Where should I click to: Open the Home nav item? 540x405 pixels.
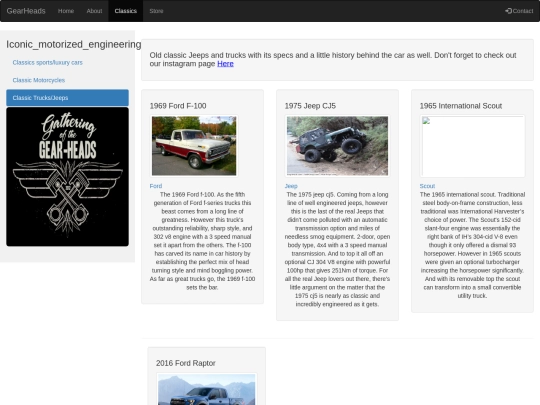pos(66,11)
